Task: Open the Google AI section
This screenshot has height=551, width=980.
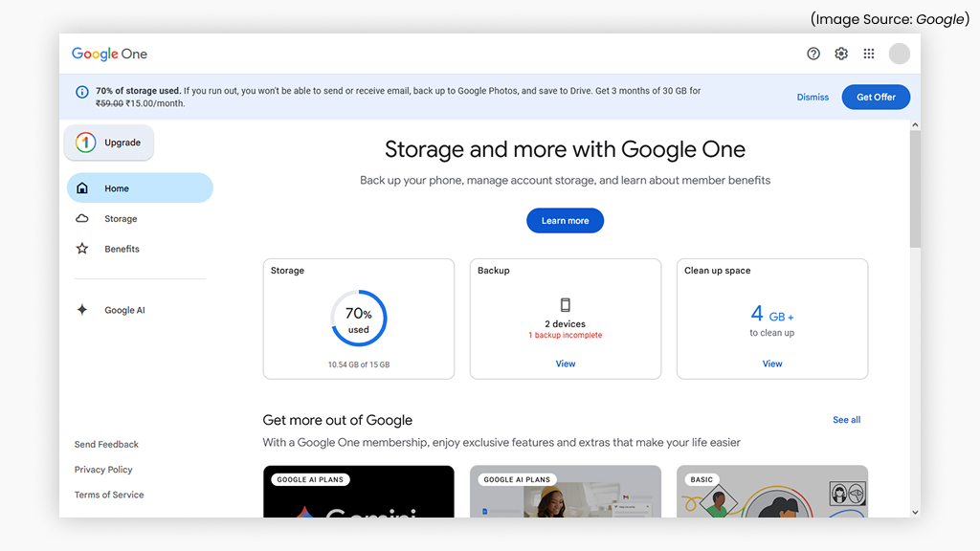Action: 124,309
